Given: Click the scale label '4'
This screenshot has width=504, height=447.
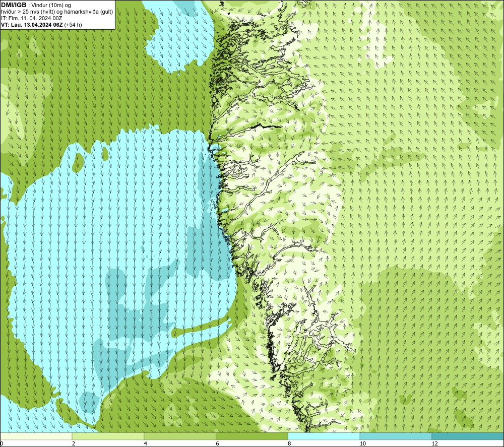Looking at the screenshot, I should coord(146,443).
